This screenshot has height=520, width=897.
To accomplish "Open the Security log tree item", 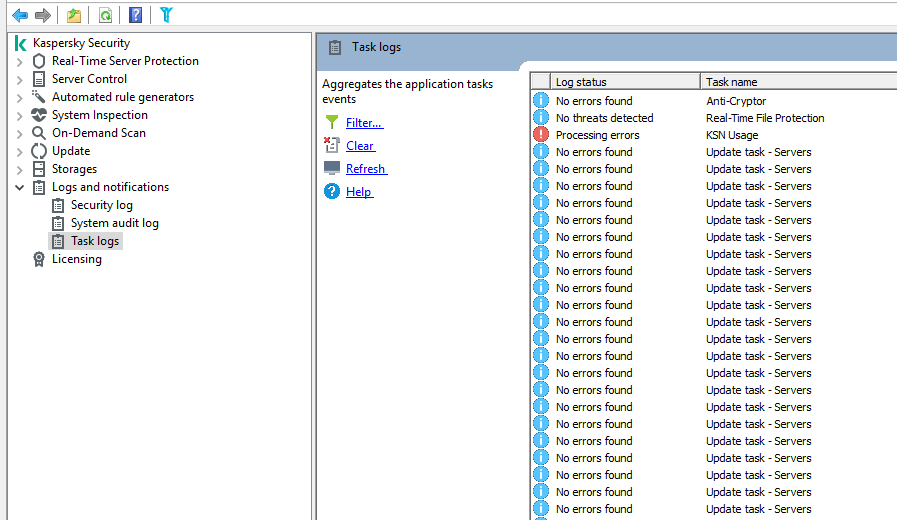I will tap(102, 205).
